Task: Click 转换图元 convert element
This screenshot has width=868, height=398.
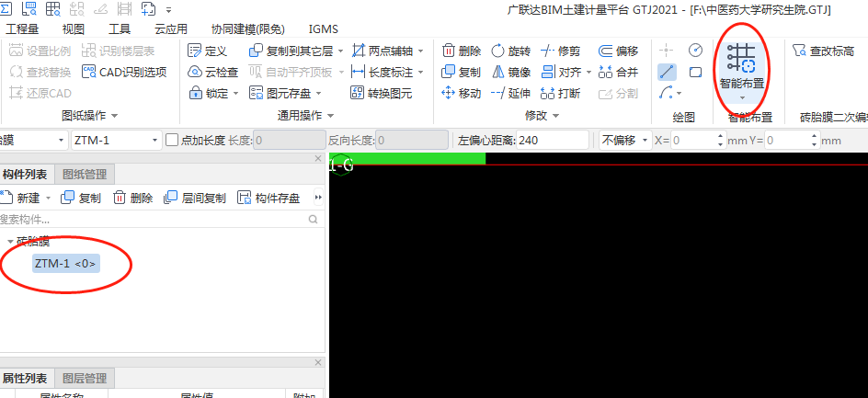Action: pos(382,93)
